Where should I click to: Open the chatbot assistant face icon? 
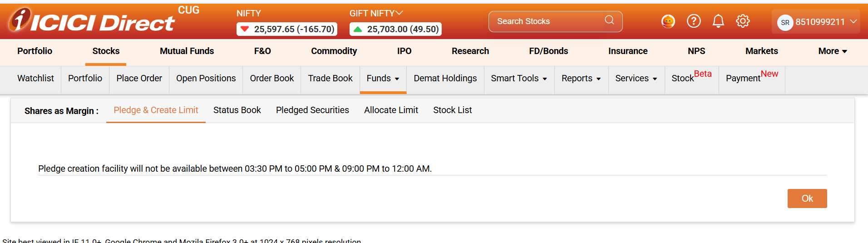(668, 21)
